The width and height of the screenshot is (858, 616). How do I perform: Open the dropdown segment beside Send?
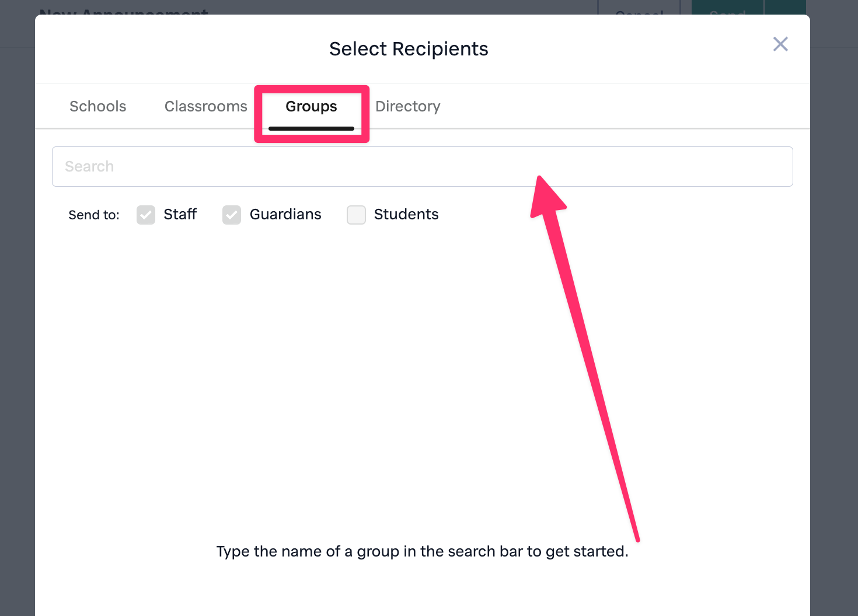coord(785,7)
